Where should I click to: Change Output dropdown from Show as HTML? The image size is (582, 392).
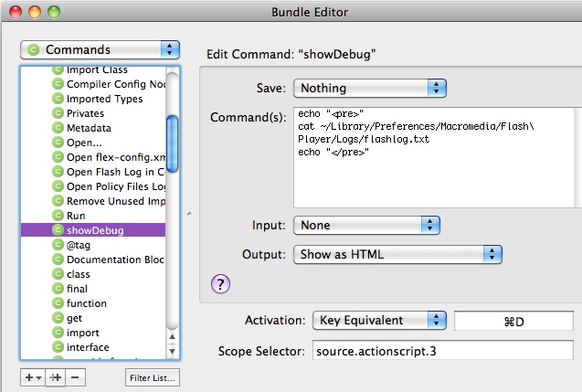tap(397, 255)
